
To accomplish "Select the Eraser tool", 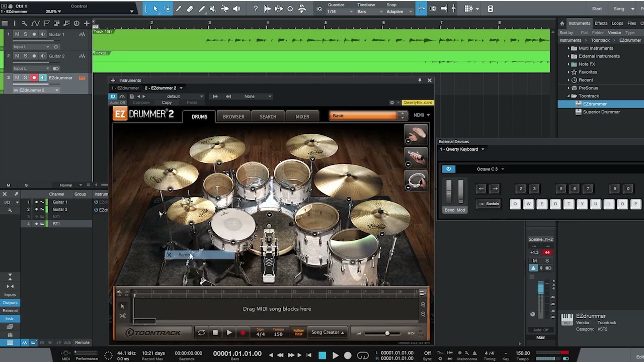I will click(190, 9).
